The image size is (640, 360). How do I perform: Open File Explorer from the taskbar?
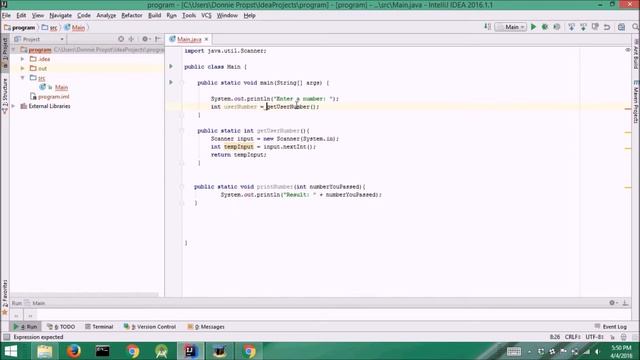click(x=45, y=351)
